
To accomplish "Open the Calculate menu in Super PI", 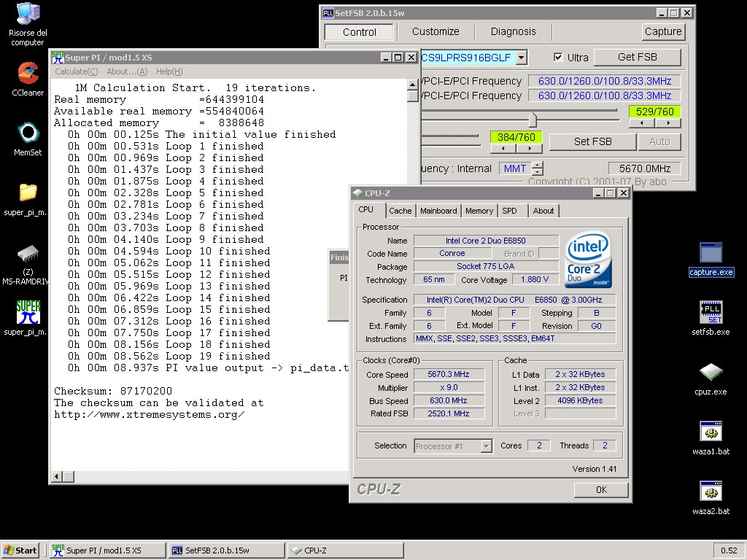I will click(x=76, y=71).
